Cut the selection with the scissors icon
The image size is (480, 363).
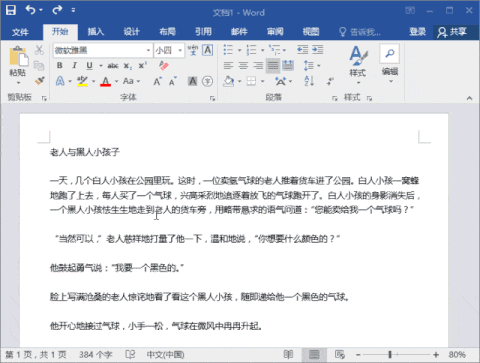tap(39, 50)
